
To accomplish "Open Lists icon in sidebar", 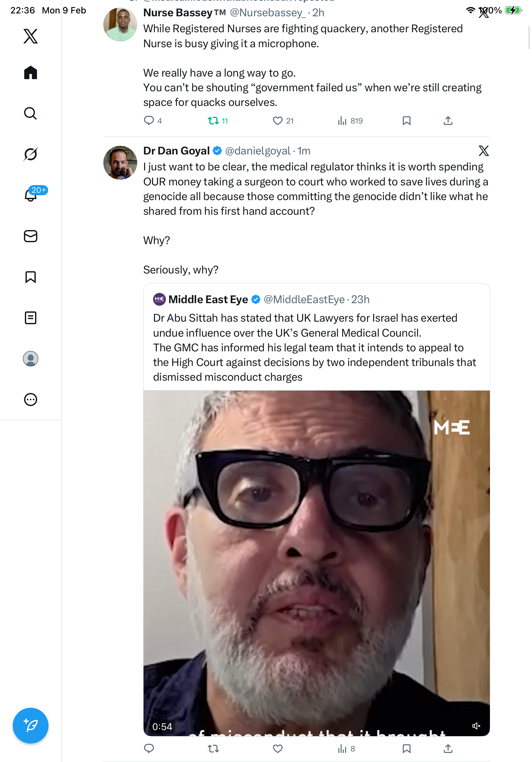I will (x=31, y=317).
